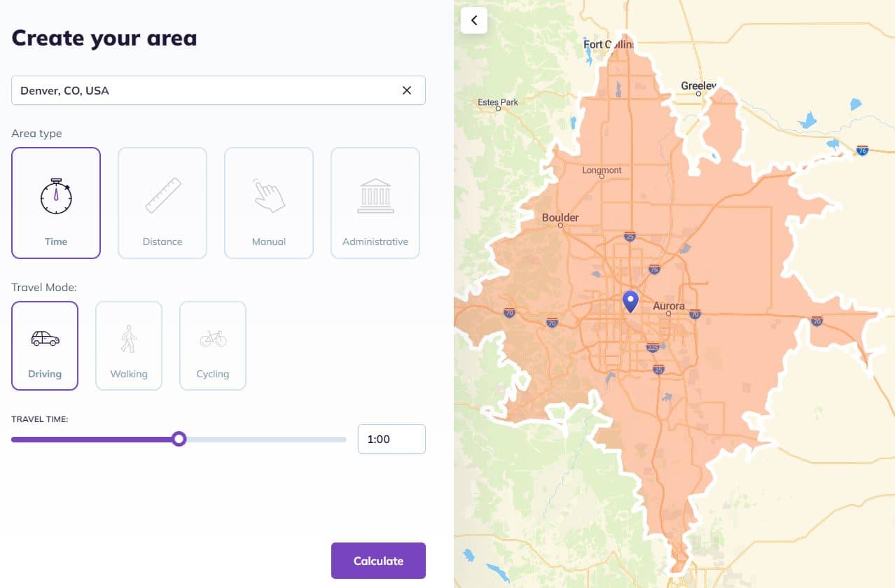
Task: Choose the Cycling travel mode
Action: click(x=213, y=346)
